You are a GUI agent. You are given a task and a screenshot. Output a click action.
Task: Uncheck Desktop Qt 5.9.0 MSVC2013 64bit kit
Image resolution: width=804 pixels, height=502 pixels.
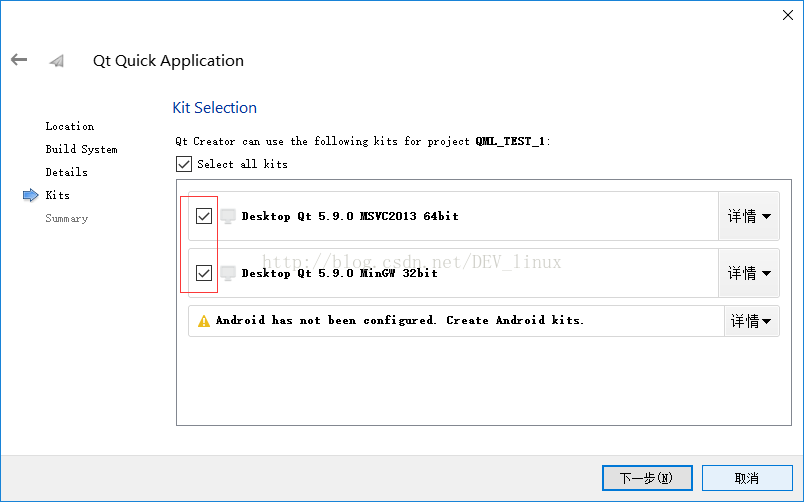click(204, 216)
